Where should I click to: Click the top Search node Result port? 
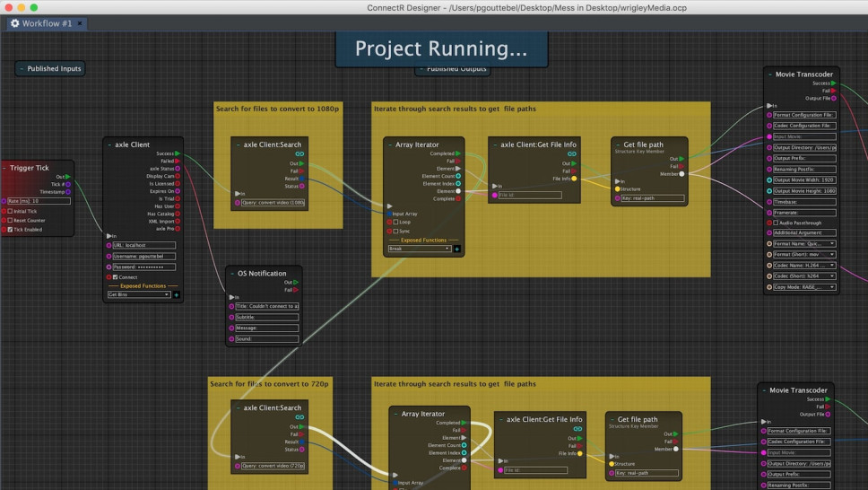click(301, 179)
